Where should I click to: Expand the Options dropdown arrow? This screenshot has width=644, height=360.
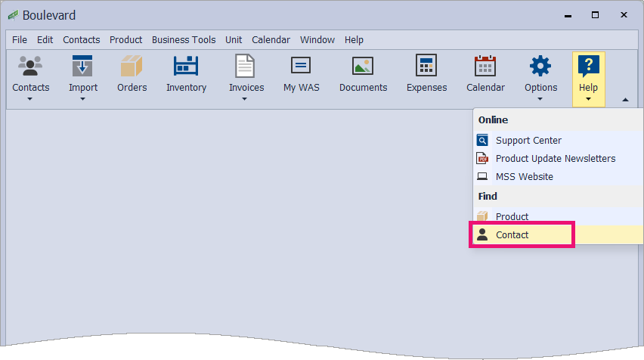[x=540, y=99]
